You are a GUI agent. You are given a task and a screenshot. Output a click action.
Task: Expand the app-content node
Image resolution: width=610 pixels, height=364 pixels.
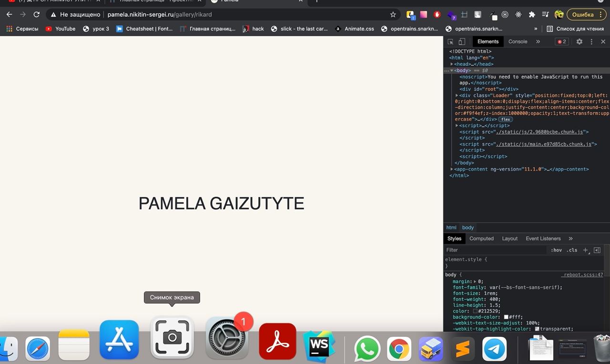(452, 169)
